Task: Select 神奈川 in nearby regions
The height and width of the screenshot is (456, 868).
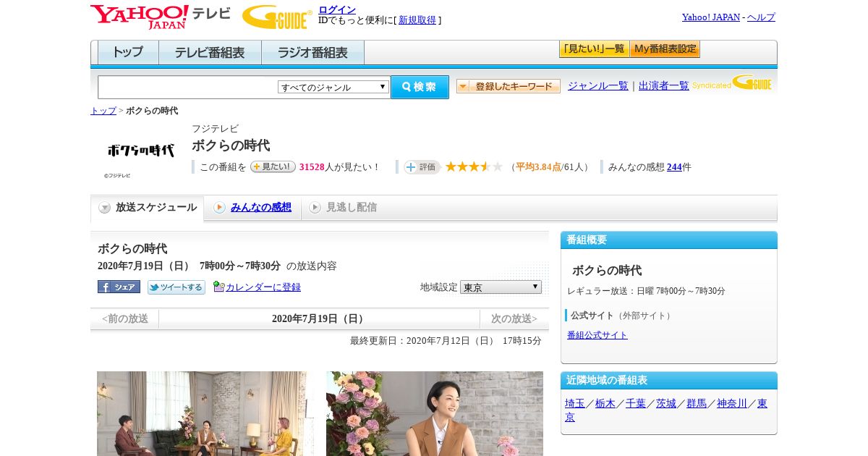Action: pos(732,404)
